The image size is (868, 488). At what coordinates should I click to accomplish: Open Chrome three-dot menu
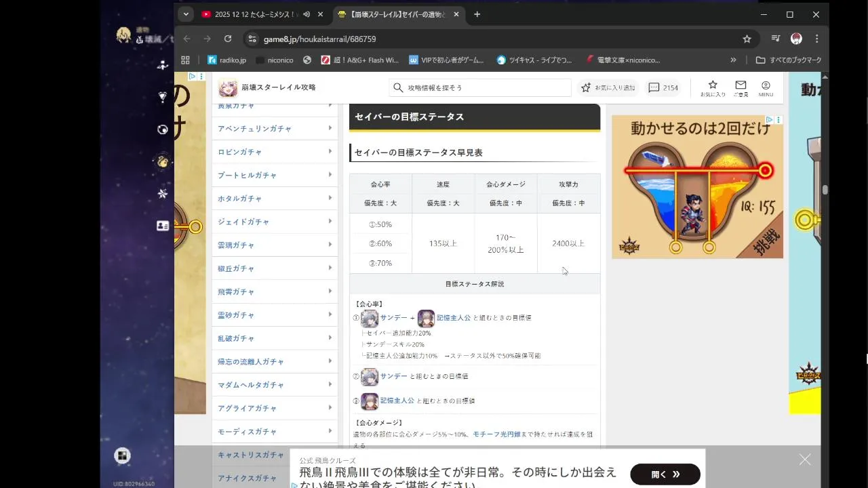pyautogui.click(x=816, y=39)
